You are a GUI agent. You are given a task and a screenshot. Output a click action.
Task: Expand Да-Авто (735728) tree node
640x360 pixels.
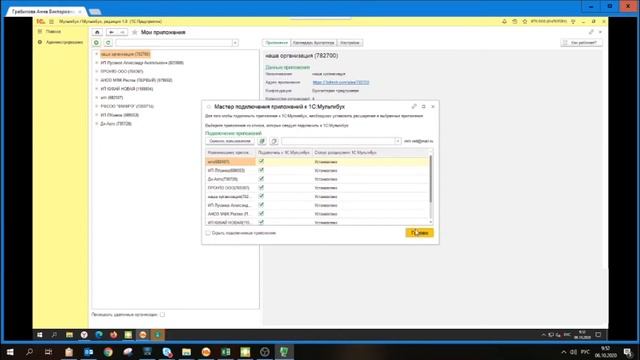(x=97, y=124)
